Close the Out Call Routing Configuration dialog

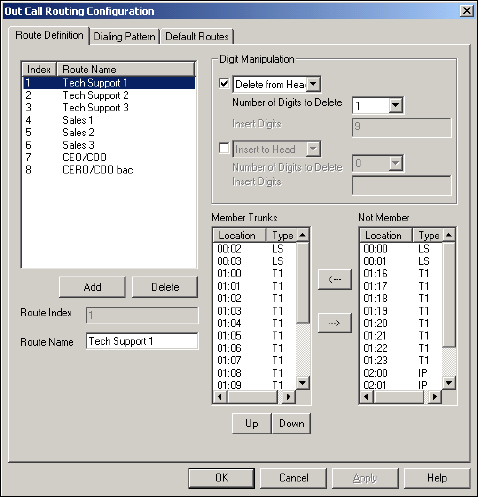click(x=467, y=11)
